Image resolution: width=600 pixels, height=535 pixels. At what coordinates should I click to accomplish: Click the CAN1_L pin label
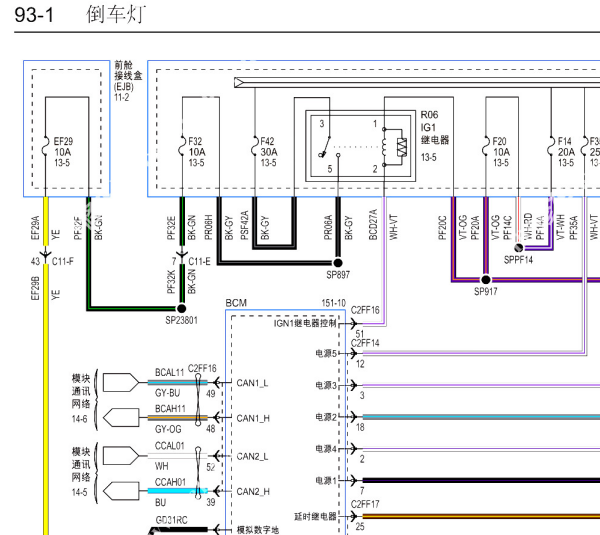(252, 383)
